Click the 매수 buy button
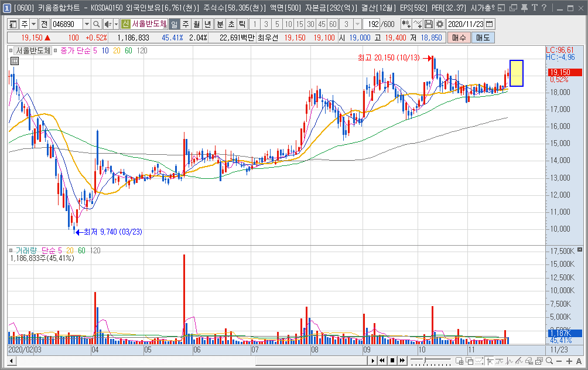 (x=459, y=38)
